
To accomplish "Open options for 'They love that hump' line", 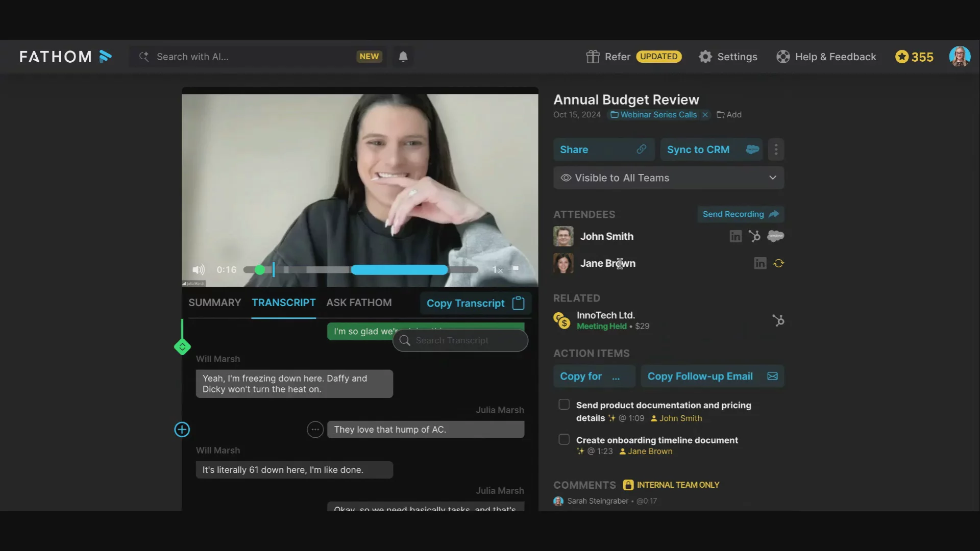I will pyautogui.click(x=315, y=430).
